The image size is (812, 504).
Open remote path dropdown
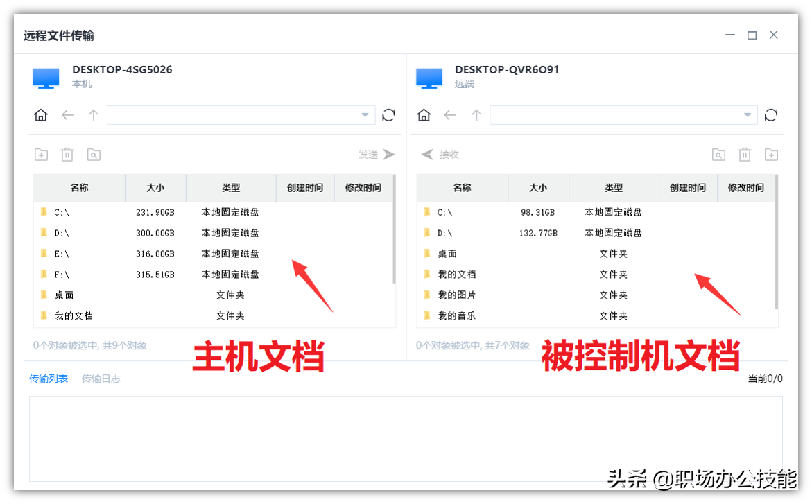click(x=748, y=115)
